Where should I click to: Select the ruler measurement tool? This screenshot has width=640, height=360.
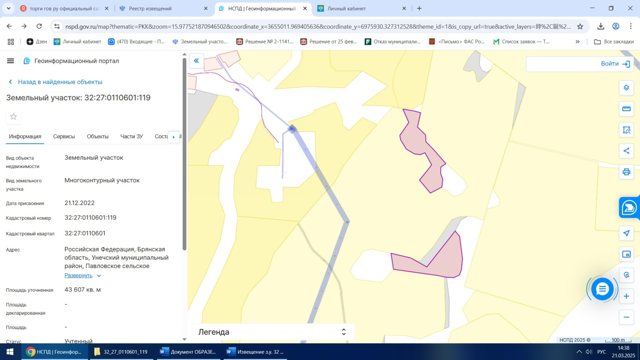coord(626,109)
